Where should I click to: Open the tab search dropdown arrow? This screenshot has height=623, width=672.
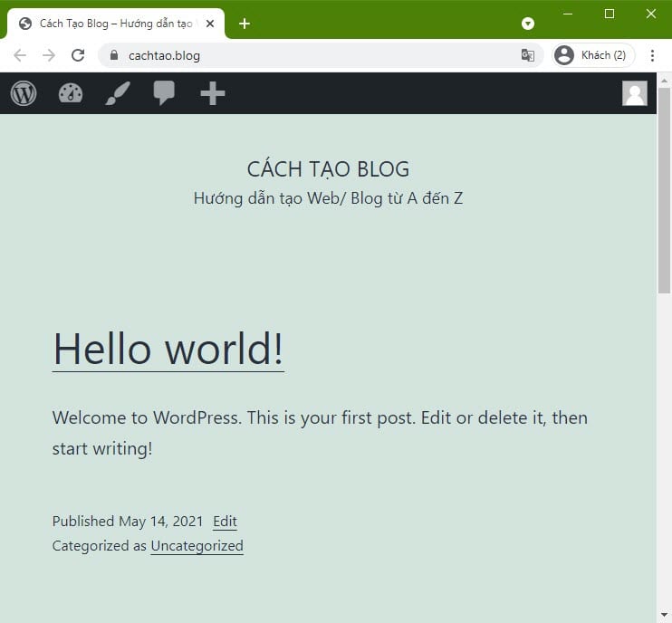pos(528,24)
